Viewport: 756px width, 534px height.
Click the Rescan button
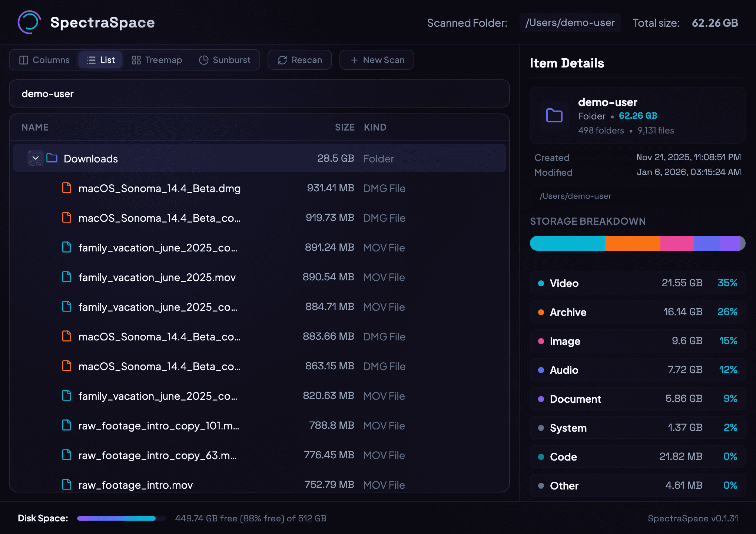(300, 60)
